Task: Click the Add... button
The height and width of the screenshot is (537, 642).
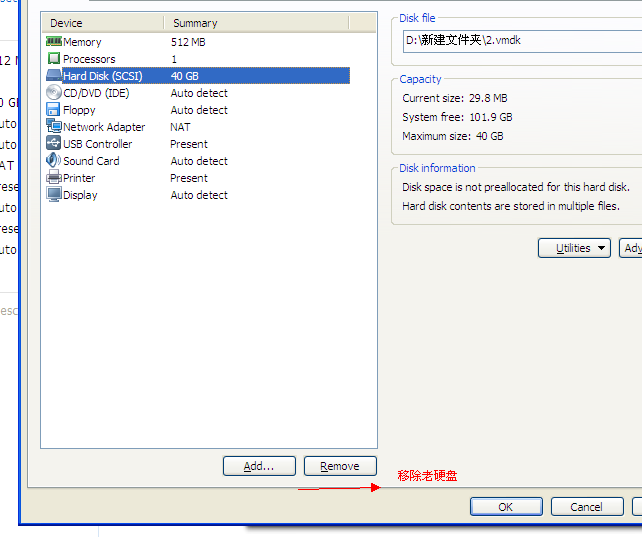Action: pos(259,466)
